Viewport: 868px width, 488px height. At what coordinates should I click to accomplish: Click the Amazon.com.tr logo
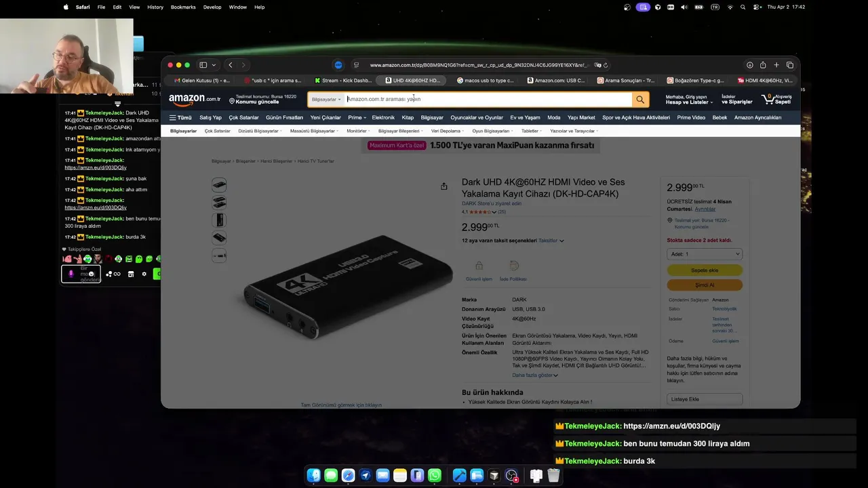[x=195, y=100]
